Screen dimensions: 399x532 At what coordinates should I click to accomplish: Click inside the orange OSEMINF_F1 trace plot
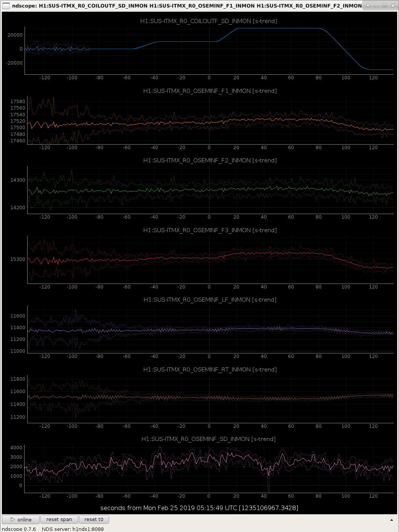point(210,120)
